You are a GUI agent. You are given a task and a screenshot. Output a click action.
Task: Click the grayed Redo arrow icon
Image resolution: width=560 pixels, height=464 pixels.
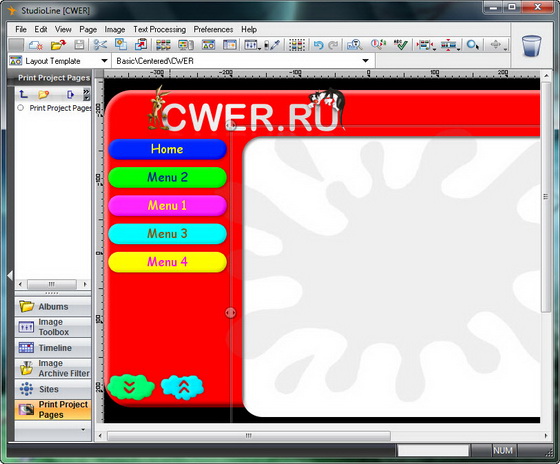pyautogui.click(x=333, y=45)
